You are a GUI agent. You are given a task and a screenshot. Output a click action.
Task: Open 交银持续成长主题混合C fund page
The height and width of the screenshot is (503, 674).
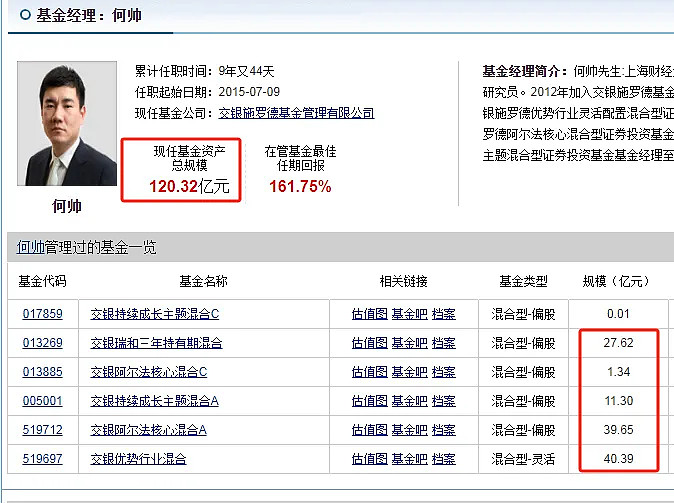pos(155,314)
